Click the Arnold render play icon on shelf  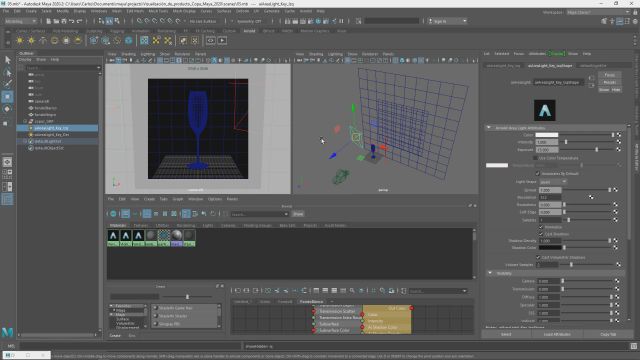[x=222, y=40]
